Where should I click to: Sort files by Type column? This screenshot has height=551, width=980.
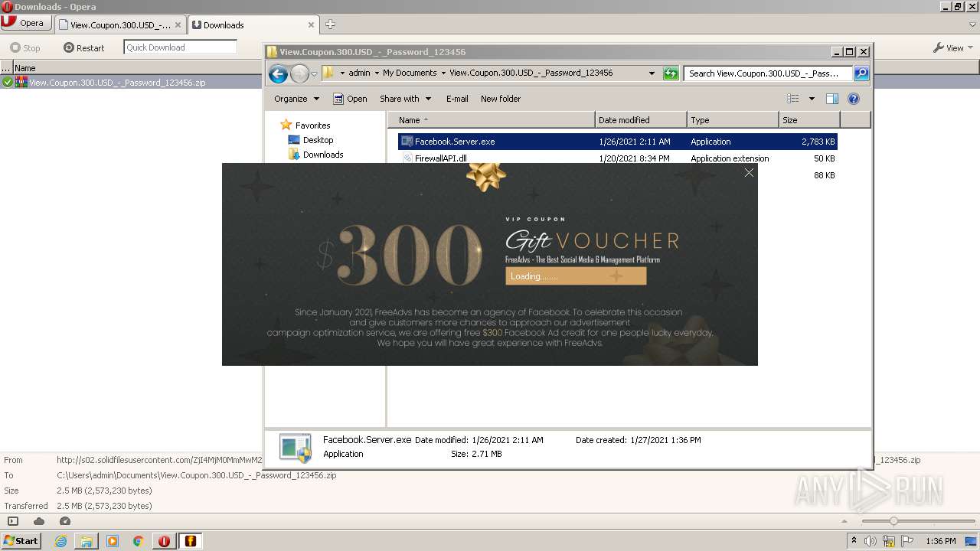pos(733,120)
